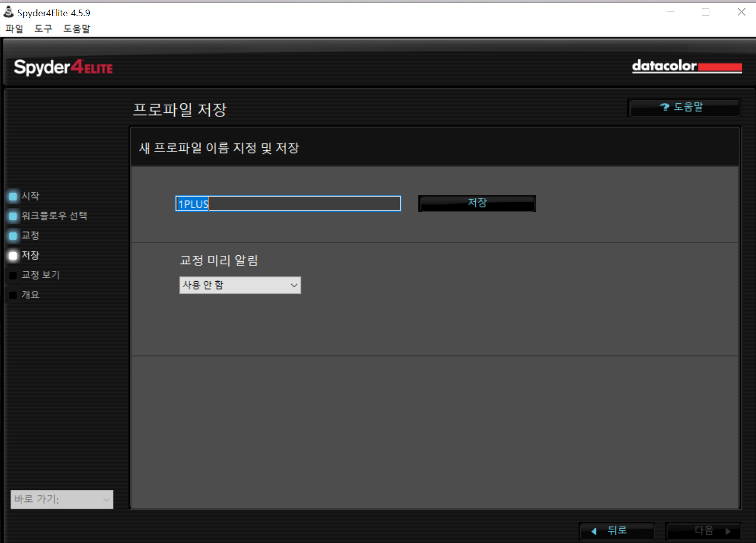Open the 바로 가기 shortcut dropdown
Viewport: 756px width, 543px height.
62,499
